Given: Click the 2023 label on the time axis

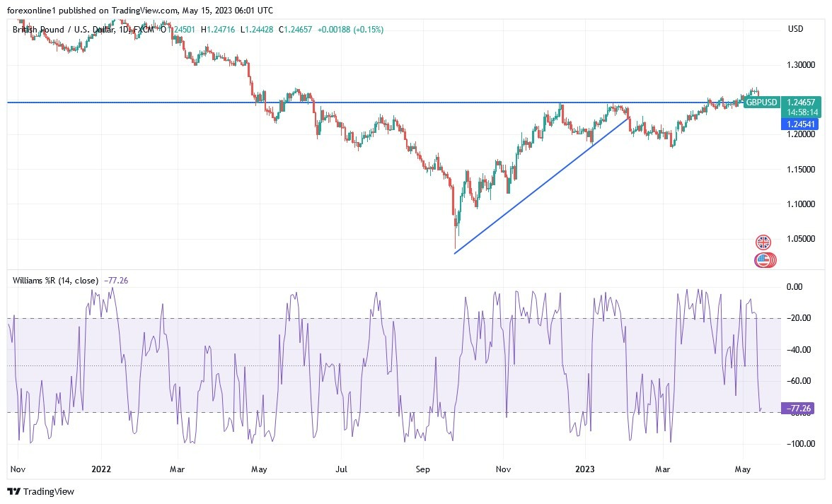Looking at the screenshot, I should click(585, 469).
